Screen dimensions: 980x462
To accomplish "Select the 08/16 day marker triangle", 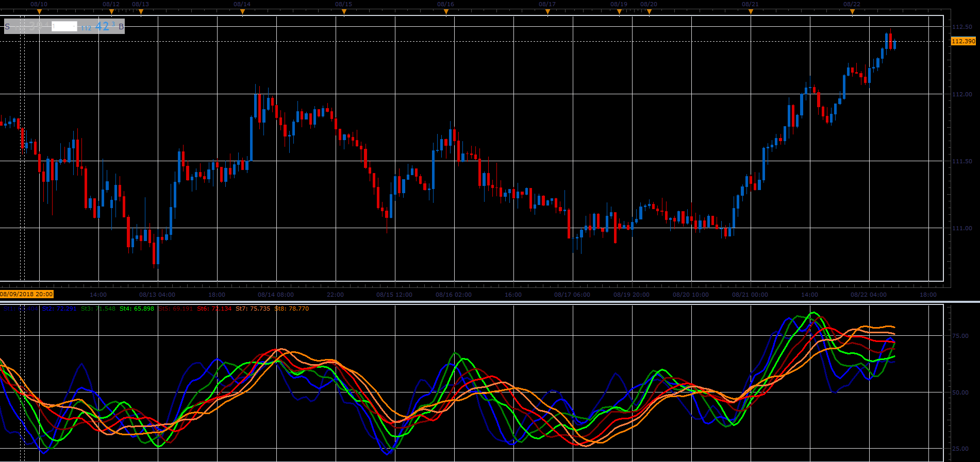I will point(446,12).
